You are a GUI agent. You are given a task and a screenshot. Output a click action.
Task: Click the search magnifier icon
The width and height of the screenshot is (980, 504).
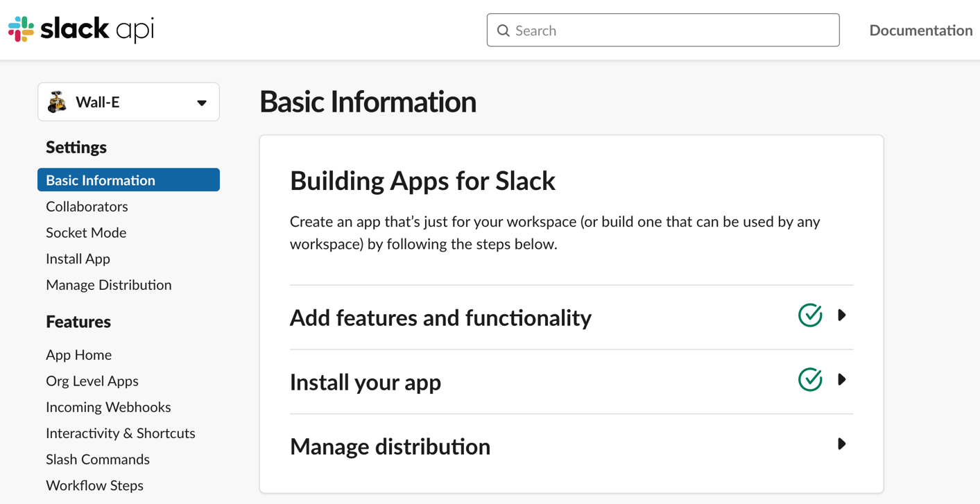pos(504,31)
